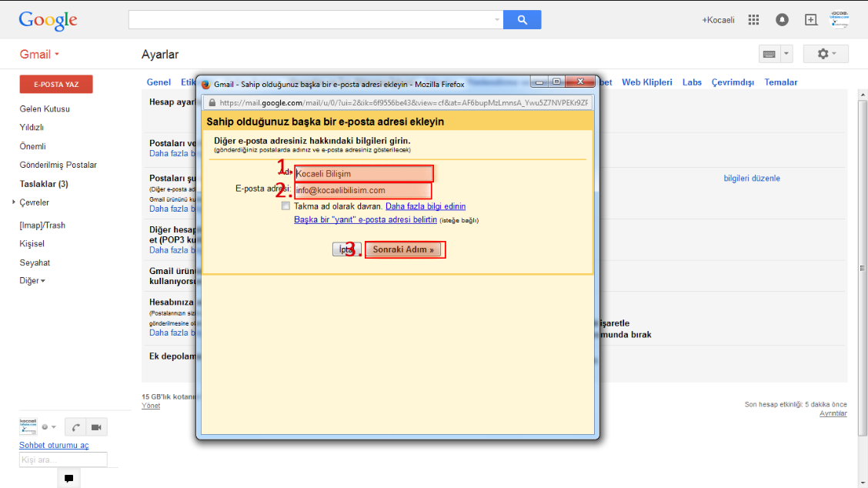Click the Google logo

coord(48,21)
